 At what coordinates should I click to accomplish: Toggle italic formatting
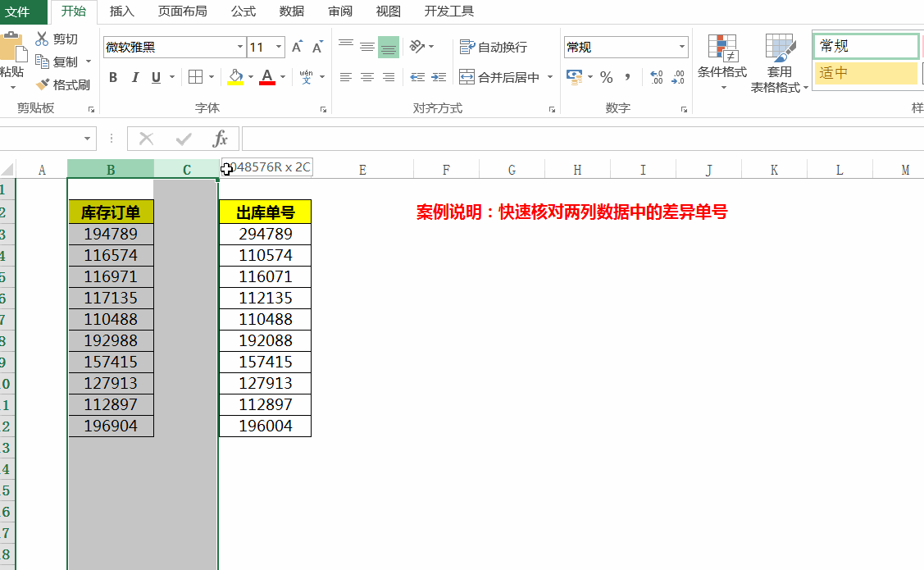(x=135, y=77)
